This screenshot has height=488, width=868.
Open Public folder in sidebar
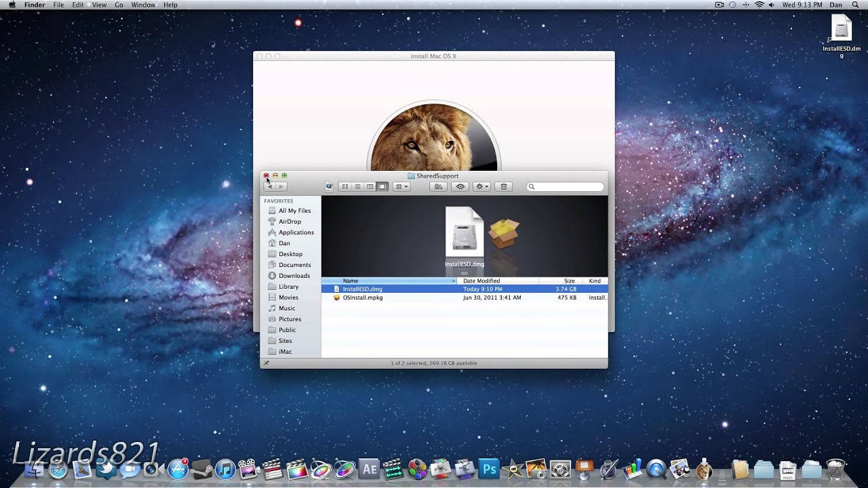(282, 330)
